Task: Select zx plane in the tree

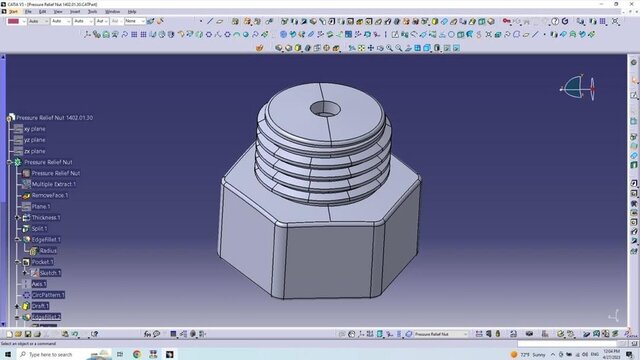Action: (x=35, y=151)
